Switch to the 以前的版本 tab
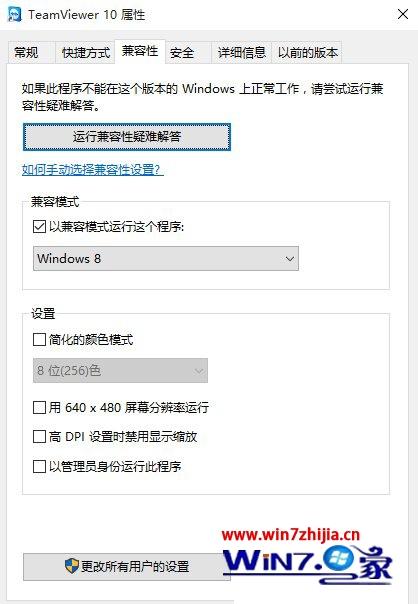Viewport: 418px width, 604px height. click(307, 52)
